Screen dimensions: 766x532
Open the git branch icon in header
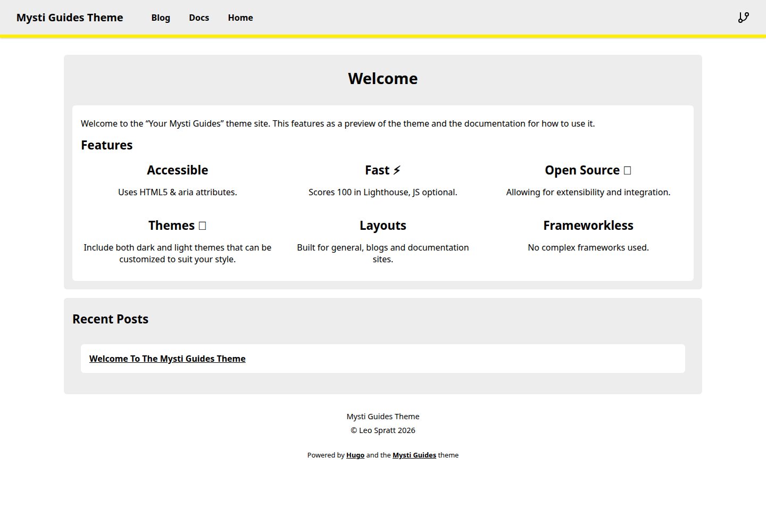tap(744, 18)
